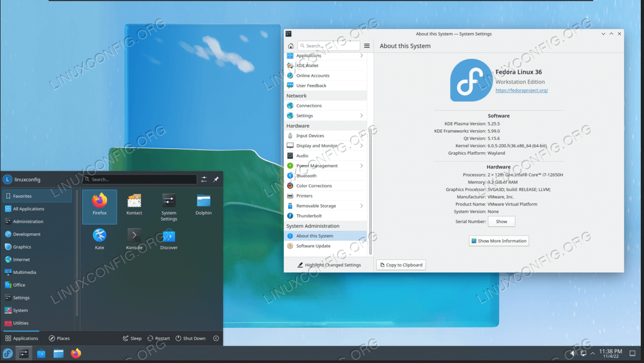Open Color Corrections settings
Screen dimensions: 644x363
tap(325, 186)
